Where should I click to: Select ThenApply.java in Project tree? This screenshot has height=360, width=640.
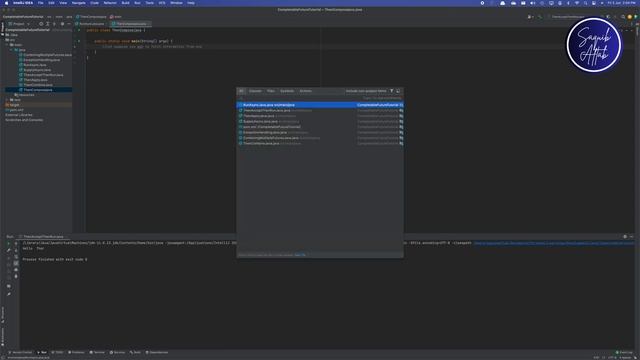point(35,80)
